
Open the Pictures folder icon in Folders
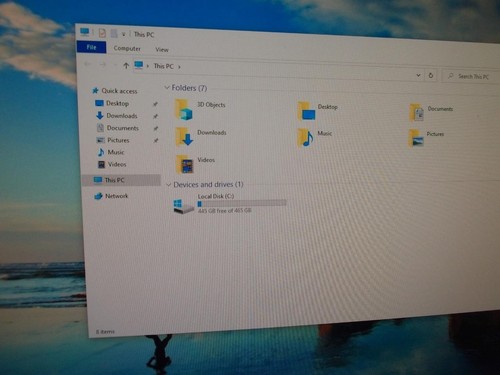point(416,138)
